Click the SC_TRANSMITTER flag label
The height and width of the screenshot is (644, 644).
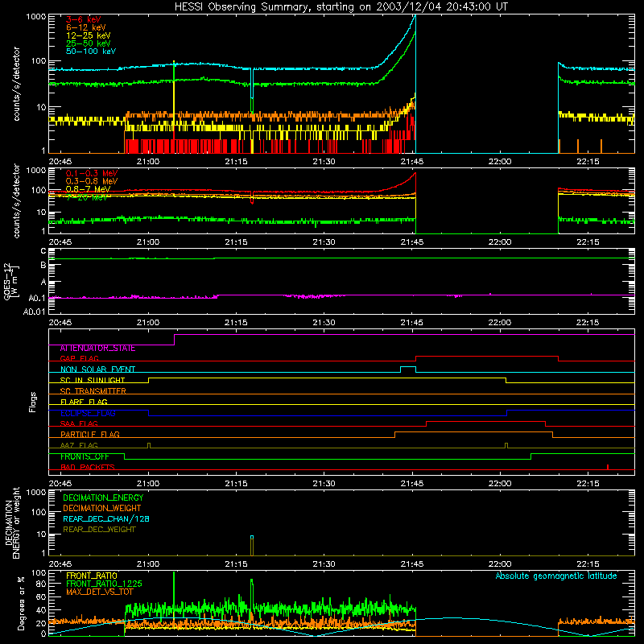(x=93, y=391)
